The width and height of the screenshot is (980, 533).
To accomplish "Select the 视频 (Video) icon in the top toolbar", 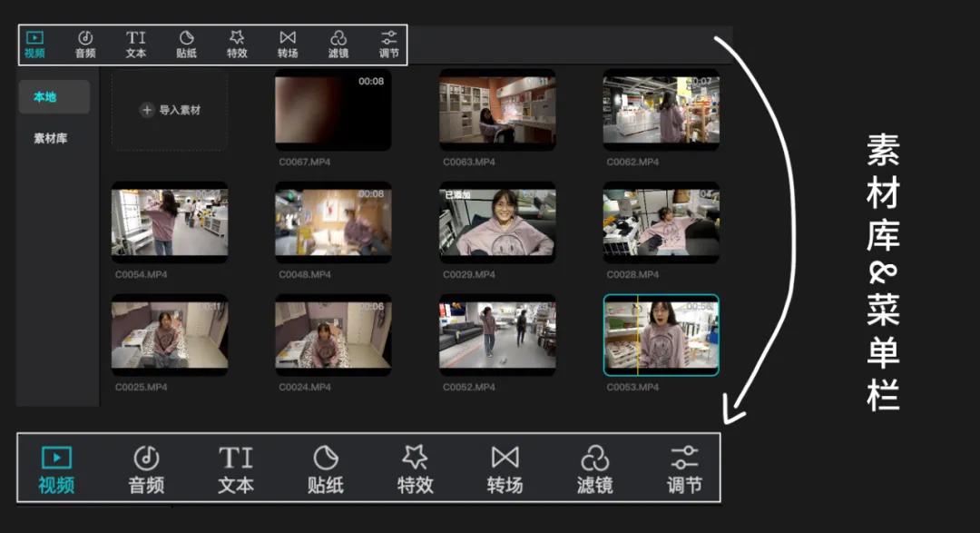I will click(x=34, y=44).
